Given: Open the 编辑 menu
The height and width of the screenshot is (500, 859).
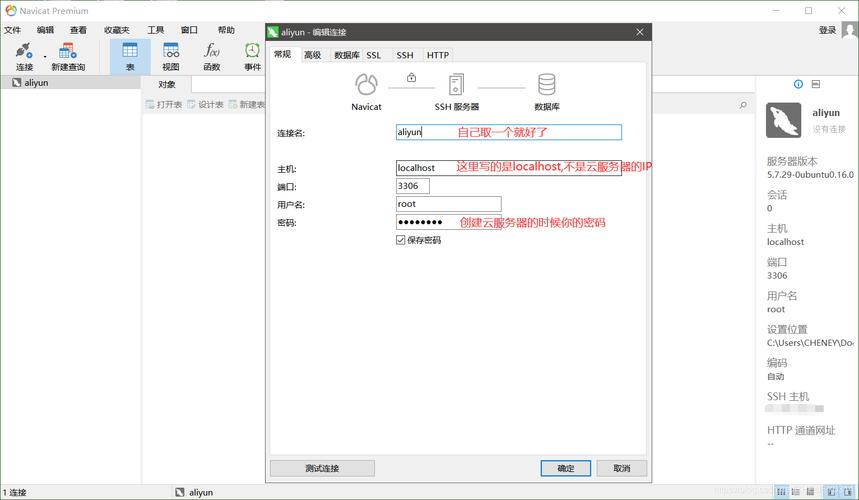Looking at the screenshot, I should pyautogui.click(x=45, y=30).
